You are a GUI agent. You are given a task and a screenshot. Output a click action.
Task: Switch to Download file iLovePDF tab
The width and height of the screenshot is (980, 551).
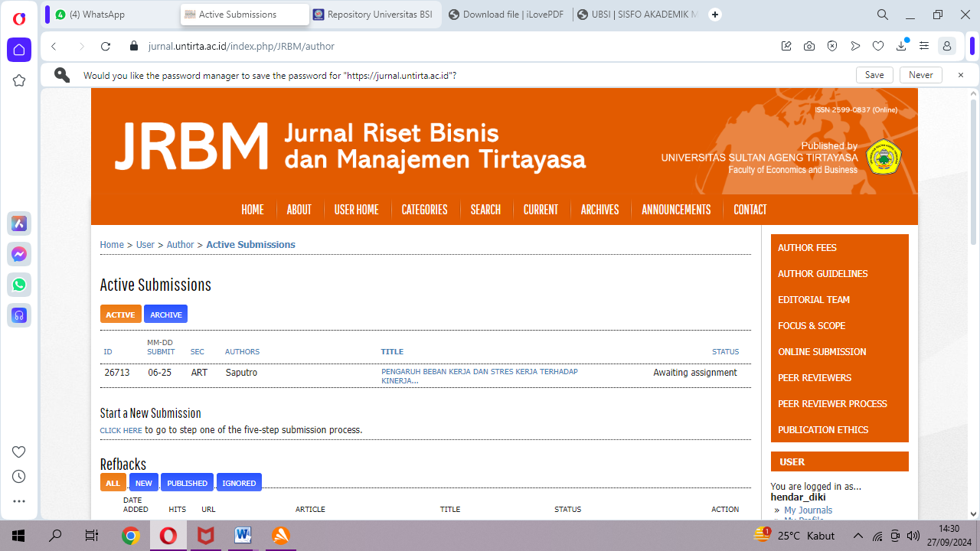(x=506, y=15)
